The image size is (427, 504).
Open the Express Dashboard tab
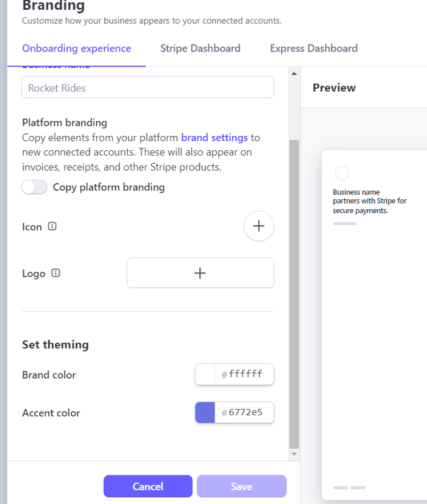pyautogui.click(x=313, y=48)
